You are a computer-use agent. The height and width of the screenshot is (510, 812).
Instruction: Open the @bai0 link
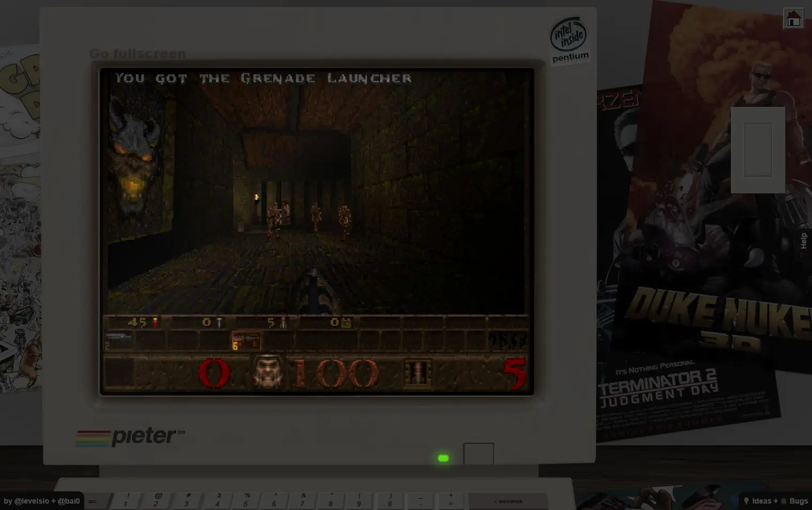pyautogui.click(x=69, y=501)
